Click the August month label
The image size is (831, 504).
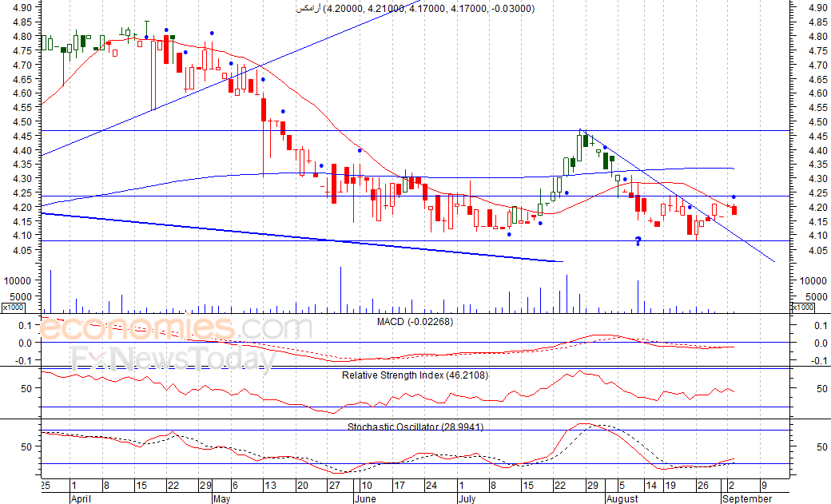(x=622, y=498)
